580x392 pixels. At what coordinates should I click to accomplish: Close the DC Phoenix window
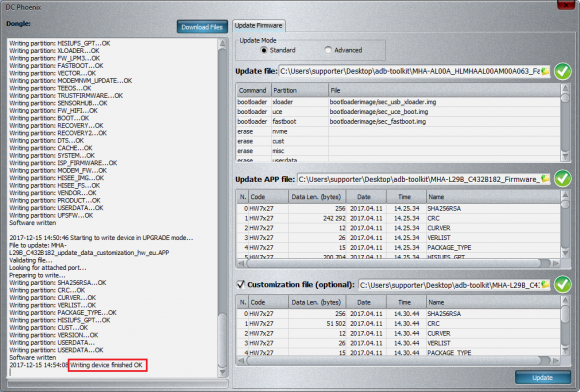566,5
